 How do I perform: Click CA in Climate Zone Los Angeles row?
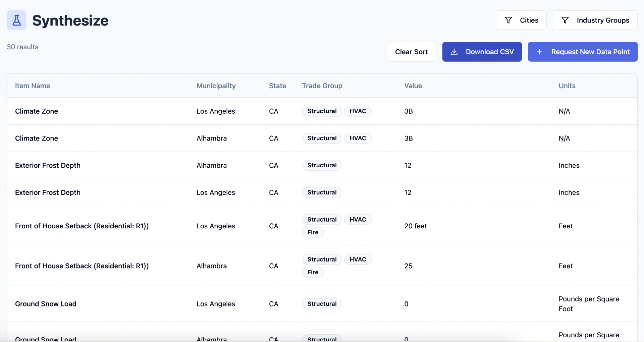pos(274,111)
